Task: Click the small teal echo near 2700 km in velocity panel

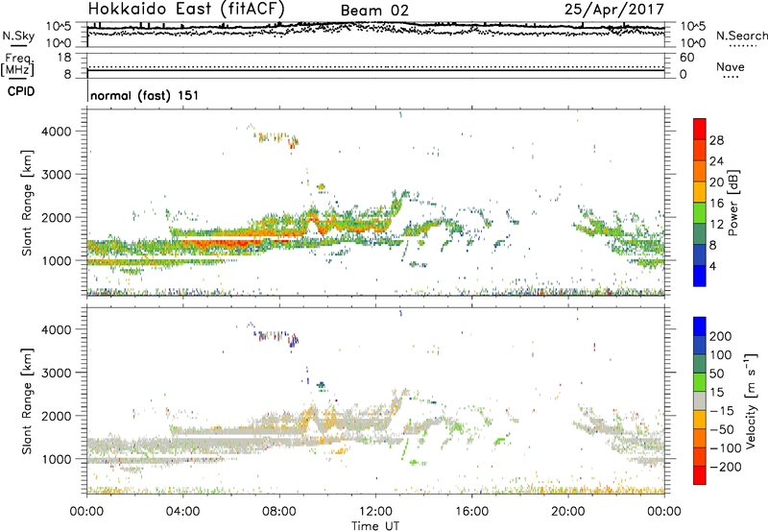Action: coord(321,385)
